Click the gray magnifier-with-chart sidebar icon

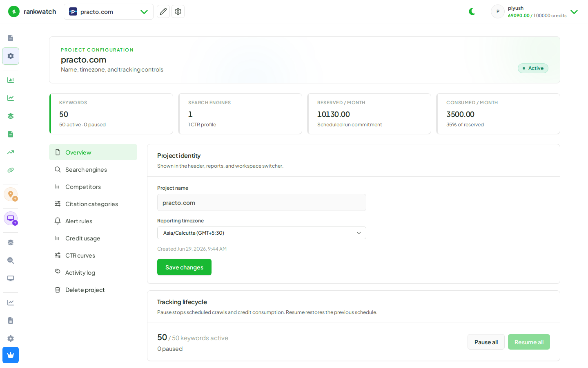tap(11, 260)
